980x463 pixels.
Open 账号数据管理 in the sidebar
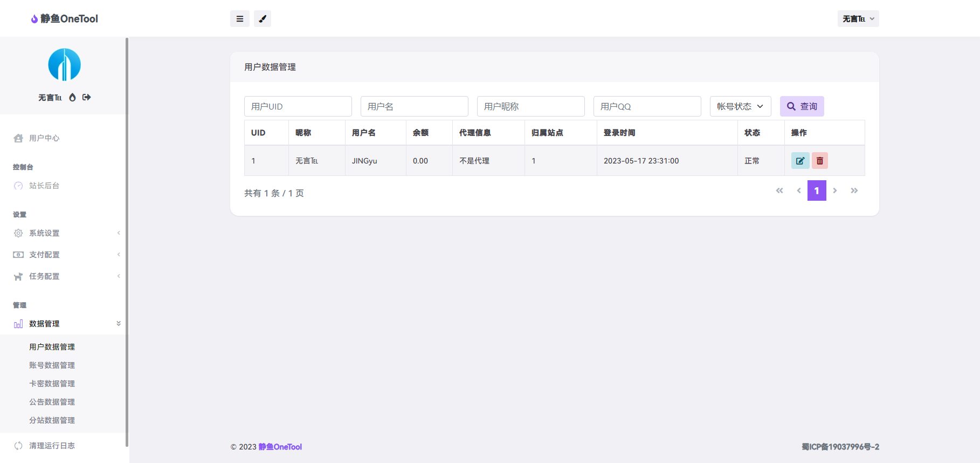(52, 365)
